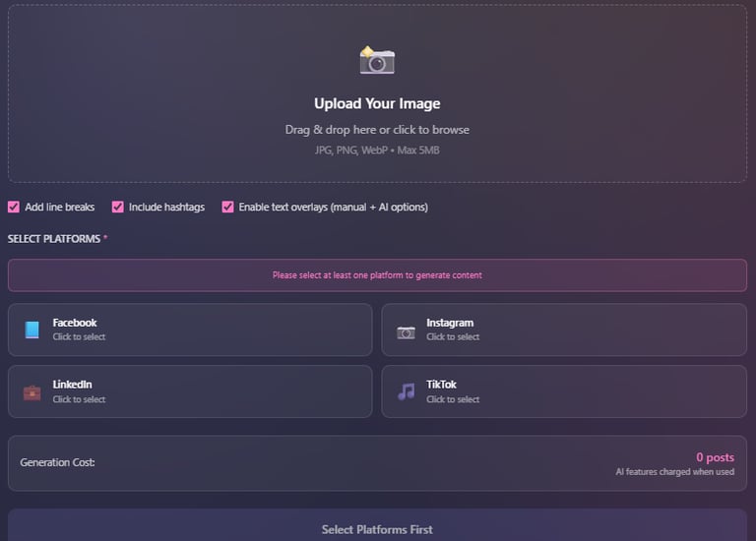Click "Click to select" under Facebook

tap(79, 337)
